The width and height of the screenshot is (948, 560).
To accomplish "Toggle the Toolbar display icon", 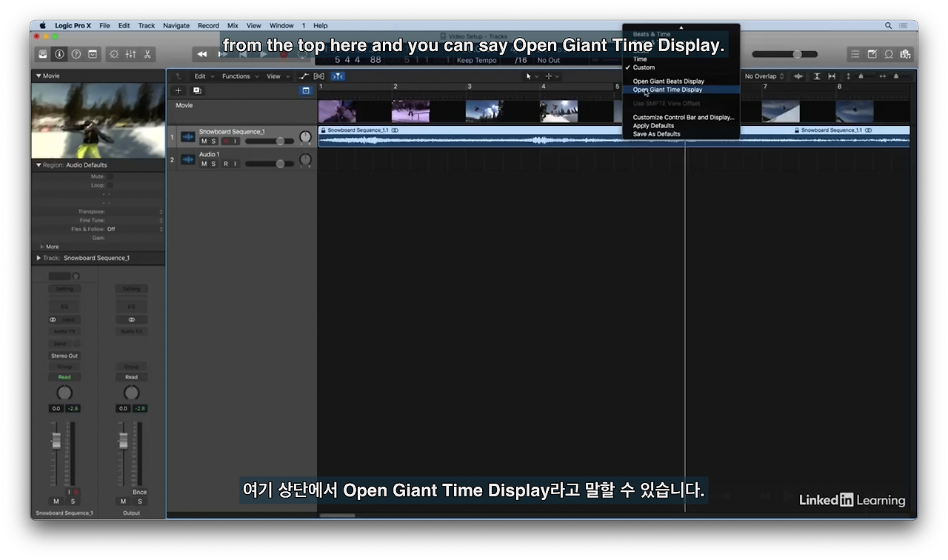I will pos(93,54).
